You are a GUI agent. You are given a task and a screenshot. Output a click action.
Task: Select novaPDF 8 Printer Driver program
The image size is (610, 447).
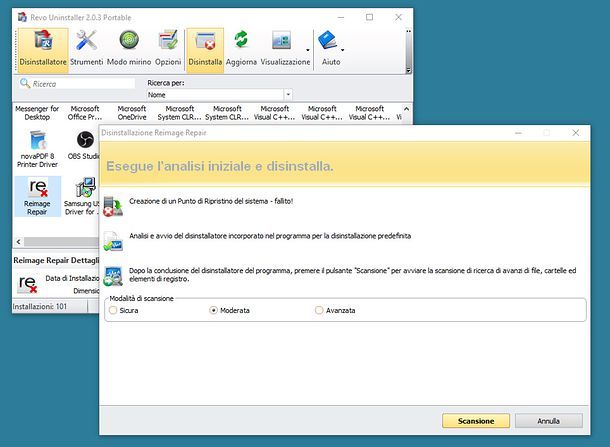point(37,149)
